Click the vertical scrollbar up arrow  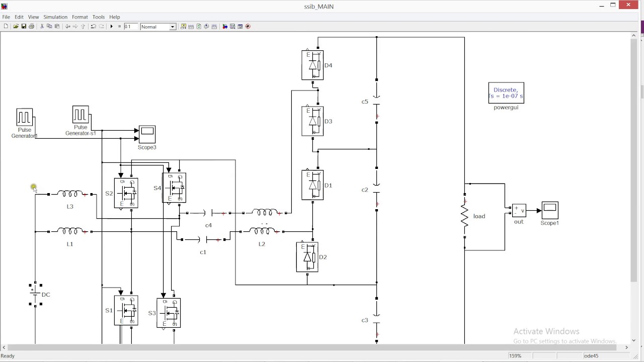(634, 36)
